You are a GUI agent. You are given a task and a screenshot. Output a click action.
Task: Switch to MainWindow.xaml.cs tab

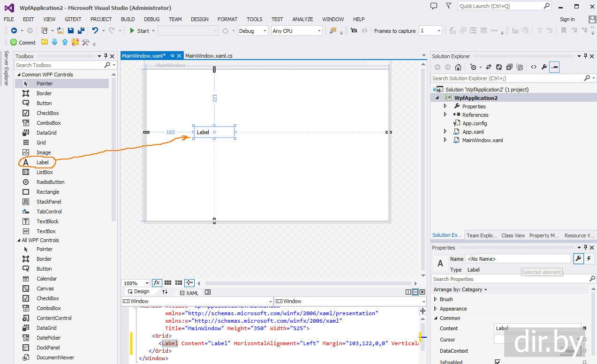pyautogui.click(x=209, y=56)
